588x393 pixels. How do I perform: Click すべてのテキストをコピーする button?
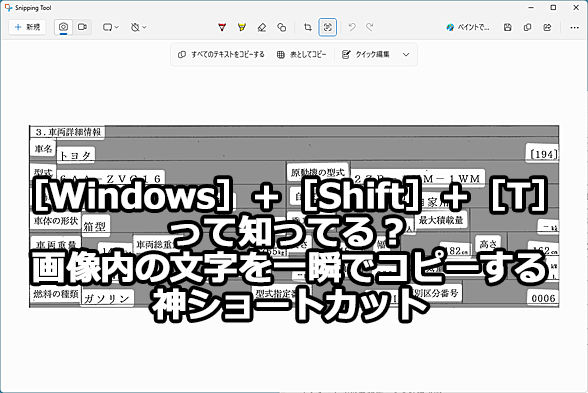coord(221,54)
